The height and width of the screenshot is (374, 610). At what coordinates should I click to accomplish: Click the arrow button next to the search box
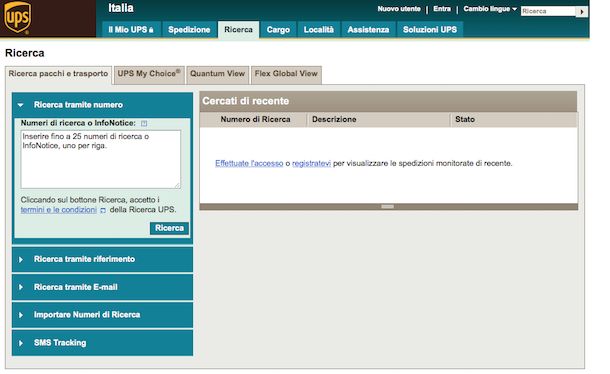click(582, 11)
